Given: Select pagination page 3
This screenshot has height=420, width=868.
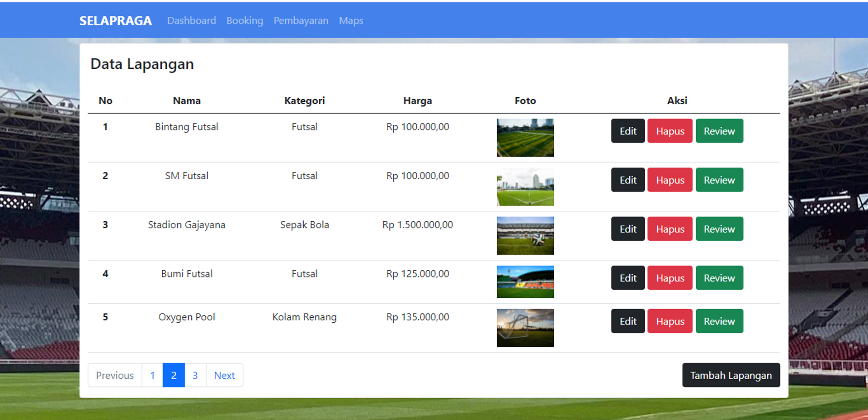Looking at the screenshot, I should tap(195, 375).
